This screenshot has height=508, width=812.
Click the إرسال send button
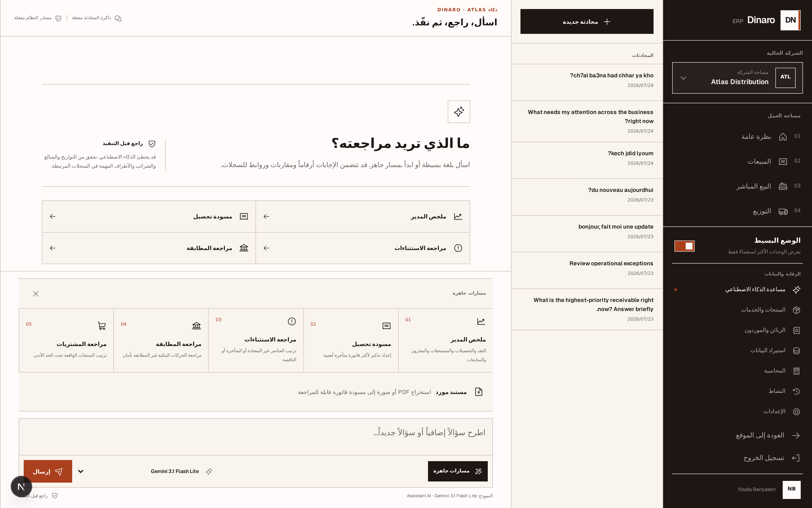[48, 471]
